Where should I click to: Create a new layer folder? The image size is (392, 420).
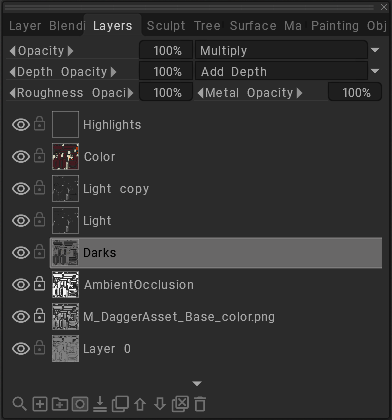(x=60, y=404)
